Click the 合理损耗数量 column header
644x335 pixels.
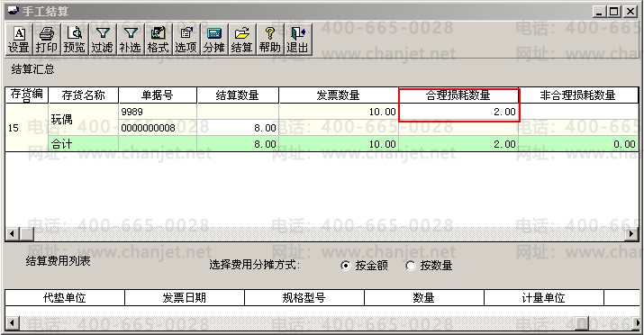(458, 95)
